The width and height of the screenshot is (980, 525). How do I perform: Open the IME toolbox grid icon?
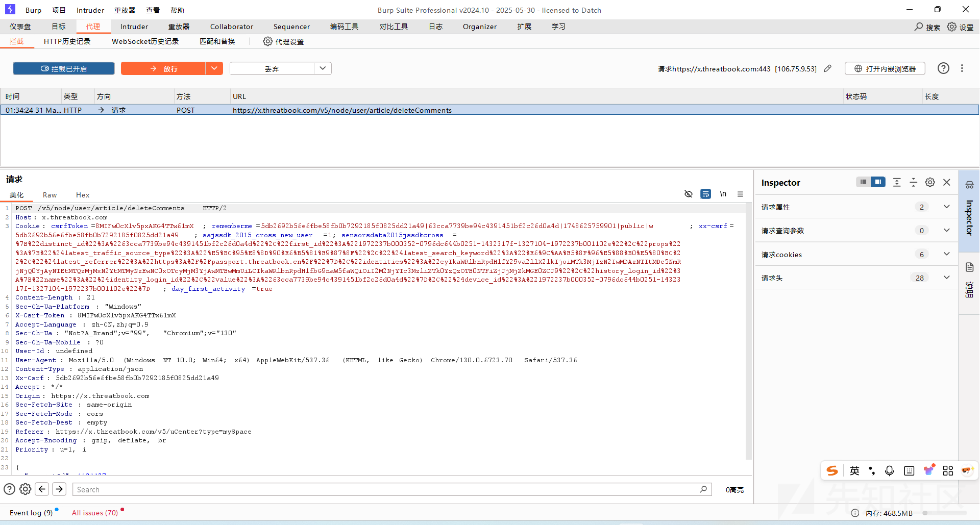948,470
